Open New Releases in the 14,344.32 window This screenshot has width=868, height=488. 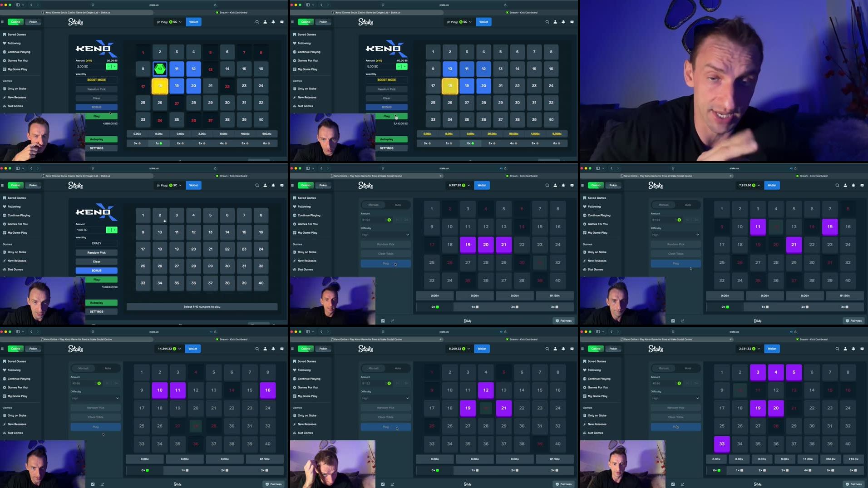[17, 424]
